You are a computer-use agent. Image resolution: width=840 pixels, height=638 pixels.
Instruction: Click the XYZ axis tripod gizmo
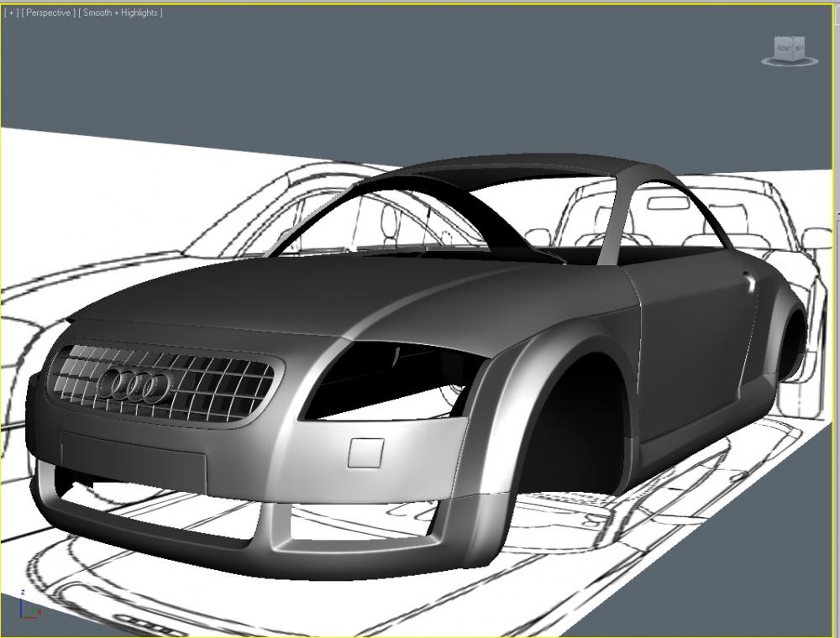tap(29, 606)
